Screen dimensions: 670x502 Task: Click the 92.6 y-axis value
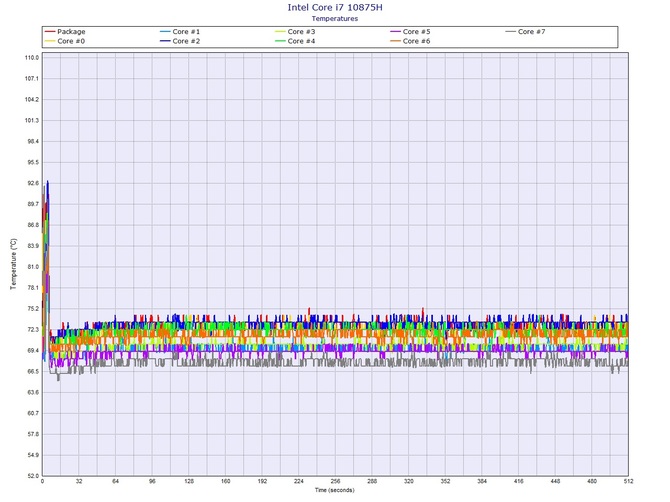tap(33, 183)
